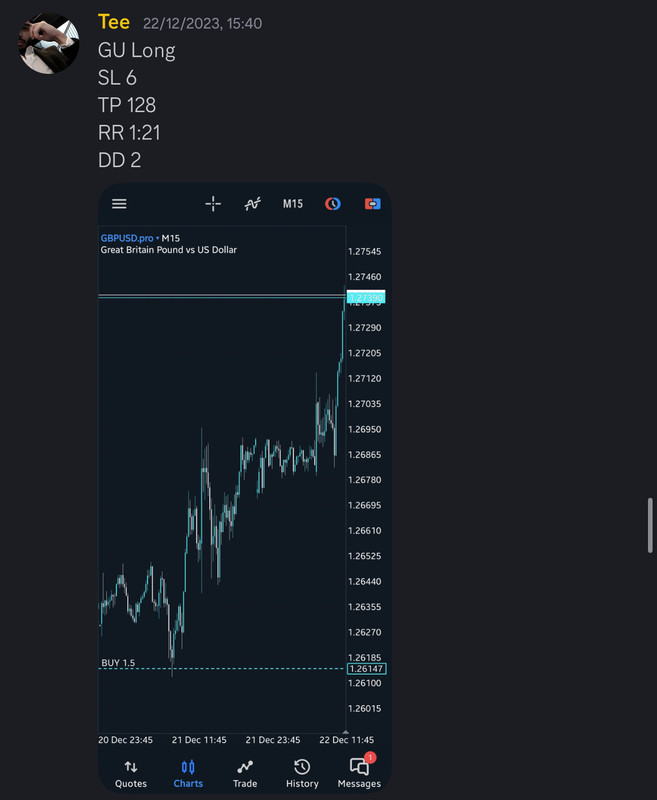Click the 1.27205 price axis label
The image size is (657, 800).
pos(364,353)
